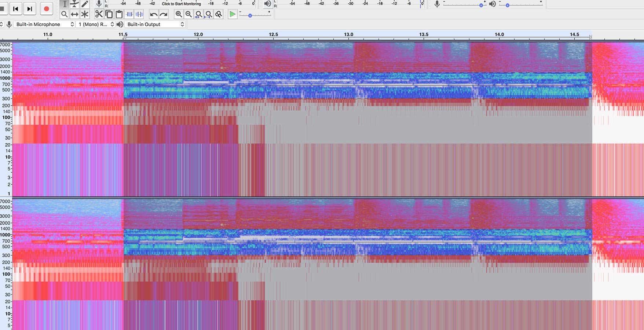Undo the last action
This screenshot has width=644, height=330.
(x=154, y=14)
